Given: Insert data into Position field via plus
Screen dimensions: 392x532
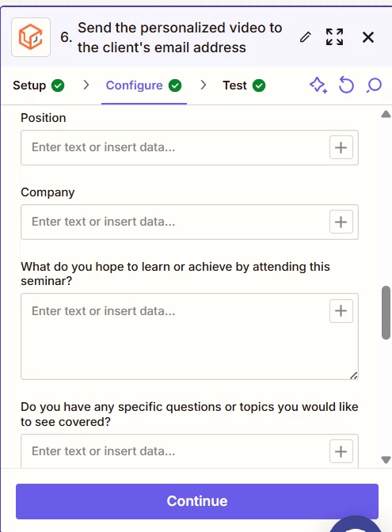Looking at the screenshot, I should (341, 147).
